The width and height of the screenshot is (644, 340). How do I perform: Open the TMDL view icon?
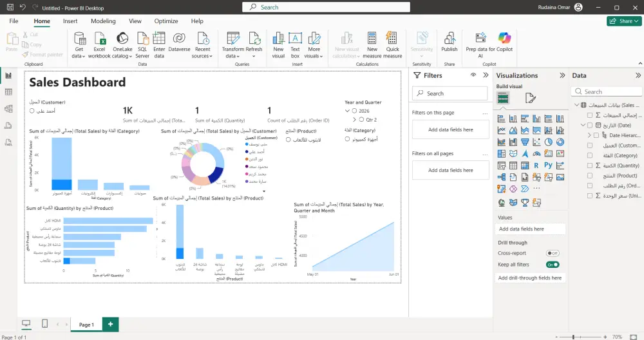8,142
